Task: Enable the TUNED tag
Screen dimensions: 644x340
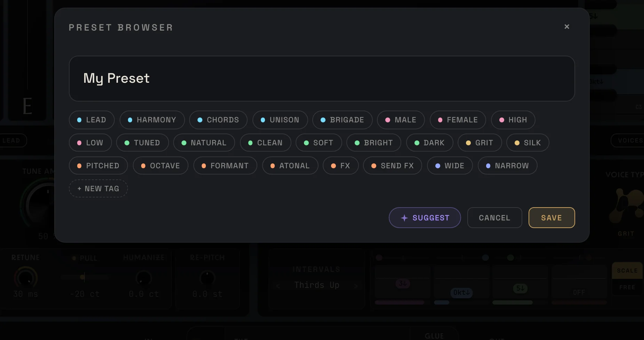Action: point(143,143)
